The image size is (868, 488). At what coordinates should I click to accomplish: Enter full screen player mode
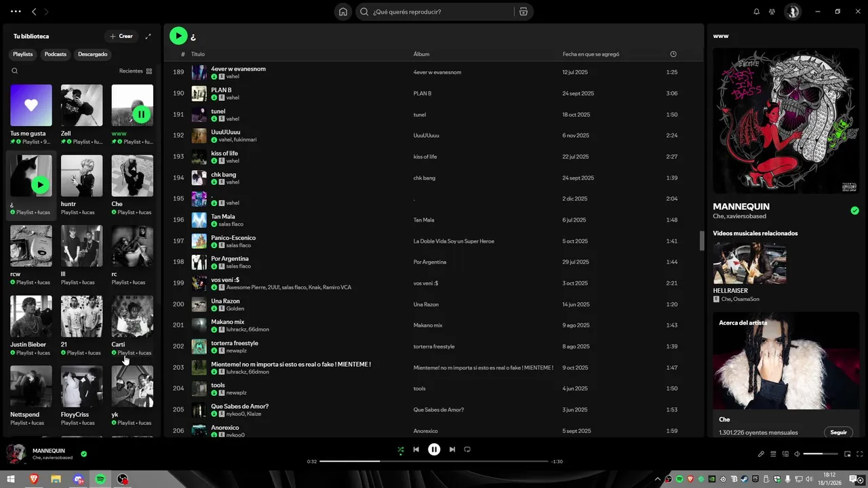tap(860, 454)
